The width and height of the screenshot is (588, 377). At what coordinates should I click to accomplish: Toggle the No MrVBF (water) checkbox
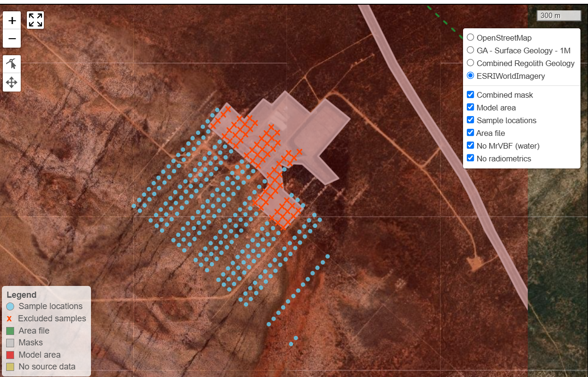470,145
